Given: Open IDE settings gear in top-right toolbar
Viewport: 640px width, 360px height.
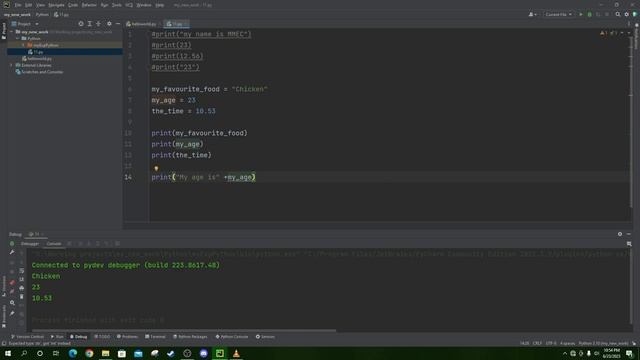Looking at the screenshot, I should coord(627,14).
